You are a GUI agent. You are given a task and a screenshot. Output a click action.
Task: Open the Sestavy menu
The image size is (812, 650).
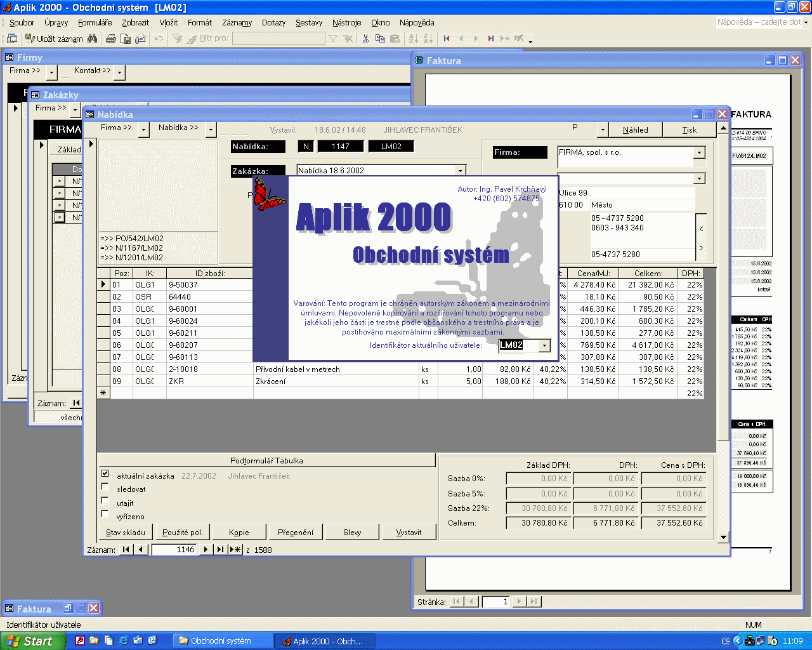tap(309, 22)
